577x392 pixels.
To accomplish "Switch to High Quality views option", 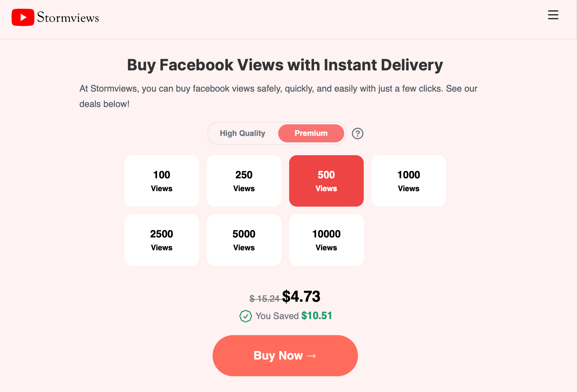I will click(x=243, y=133).
